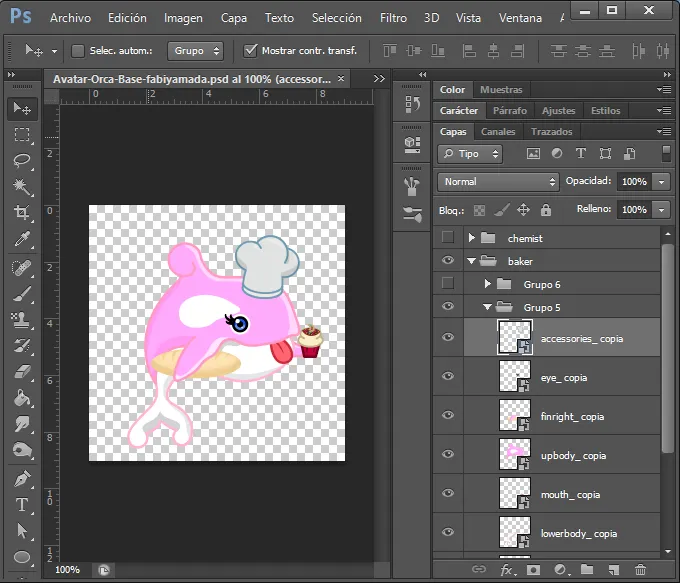The width and height of the screenshot is (680, 583).
Task: Select the Spot Healing Brush tool
Action: [22, 268]
